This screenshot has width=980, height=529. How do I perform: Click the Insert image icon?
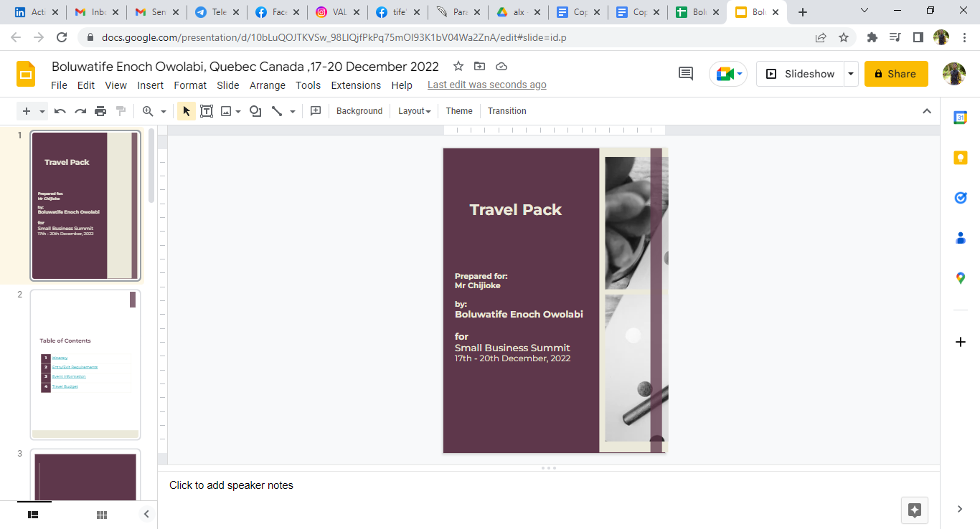(x=226, y=111)
